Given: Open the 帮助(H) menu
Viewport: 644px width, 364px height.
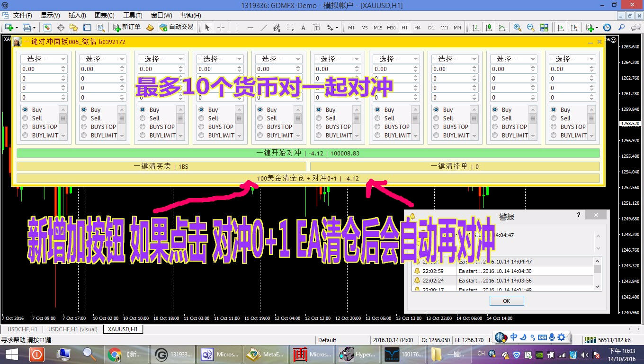Looking at the screenshot, I should (190, 15).
